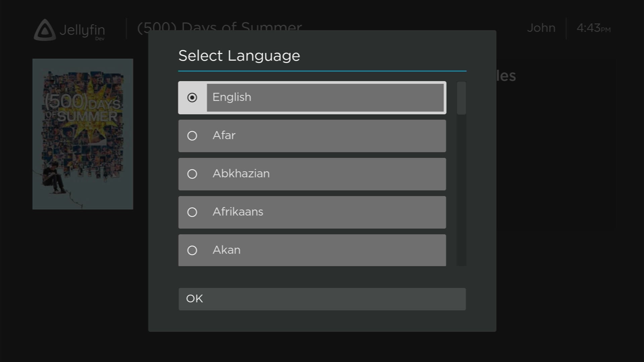Select the English radio button circle
Image resolution: width=644 pixels, height=362 pixels.
click(192, 98)
